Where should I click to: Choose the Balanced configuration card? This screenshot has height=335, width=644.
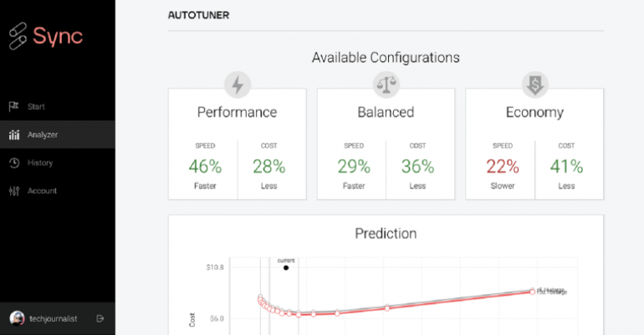tap(386, 143)
